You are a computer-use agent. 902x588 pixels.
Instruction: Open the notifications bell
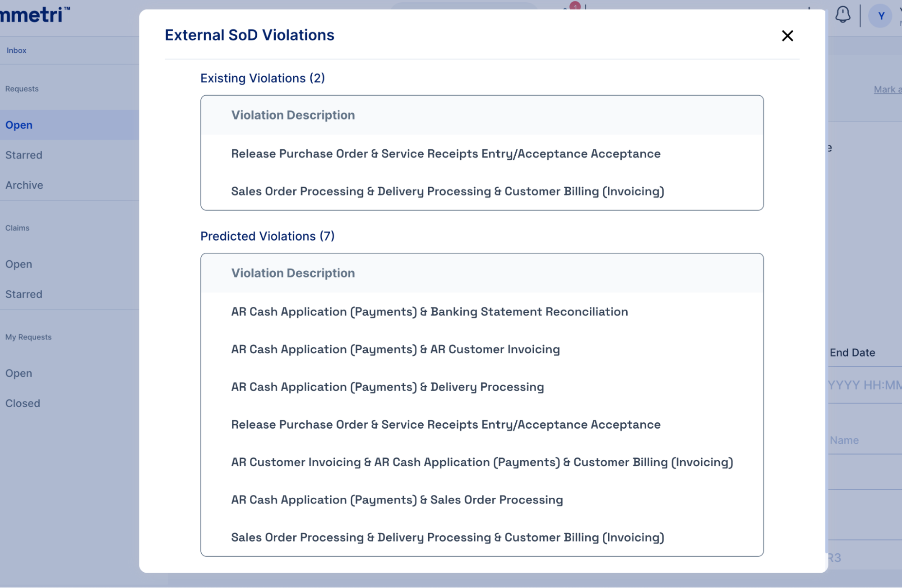point(842,15)
